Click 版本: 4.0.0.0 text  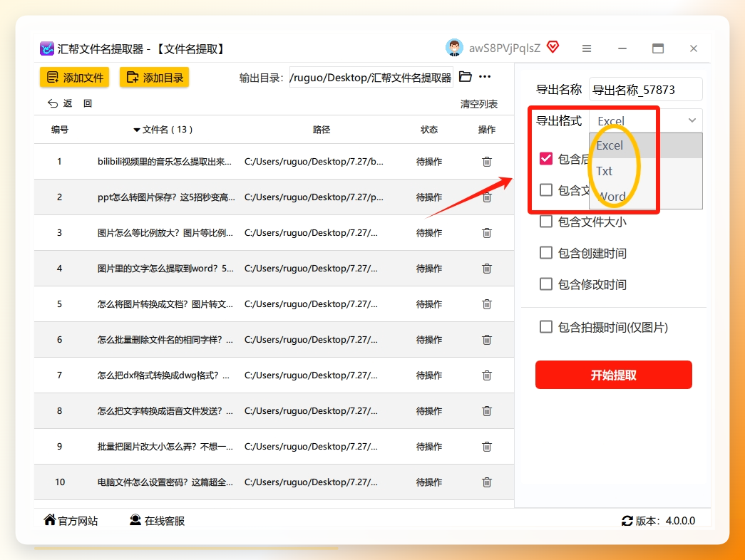[x=665, y=521]
